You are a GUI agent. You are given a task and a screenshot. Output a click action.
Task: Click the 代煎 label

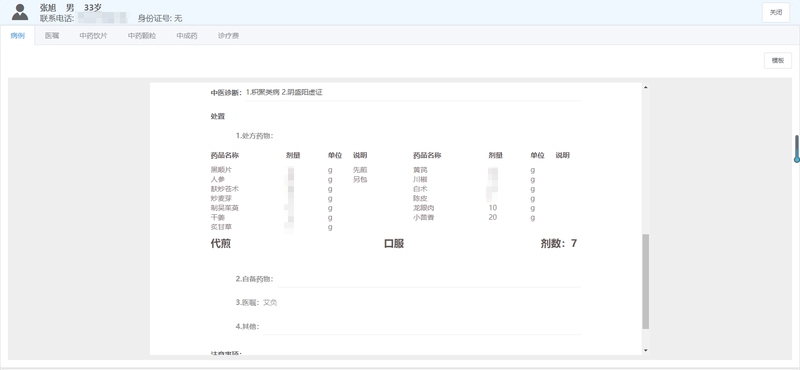pyautogui.click(x=220, y=244)
